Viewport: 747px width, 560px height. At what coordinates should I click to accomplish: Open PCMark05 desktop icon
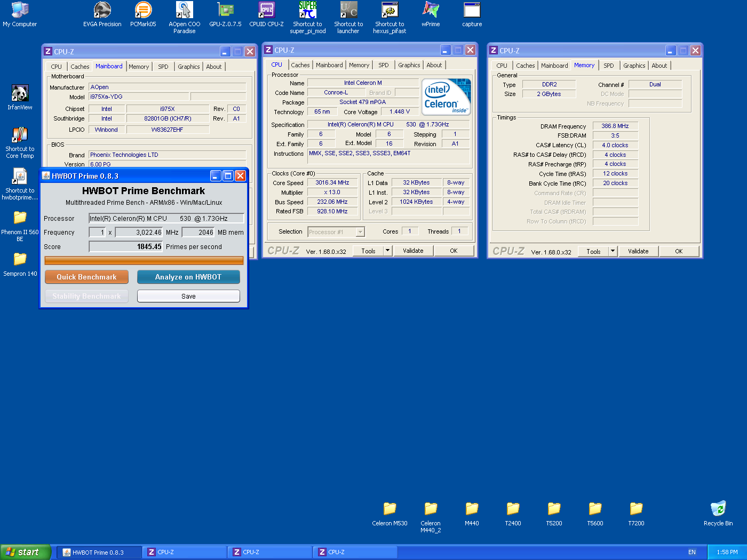(x=143, y=14)
